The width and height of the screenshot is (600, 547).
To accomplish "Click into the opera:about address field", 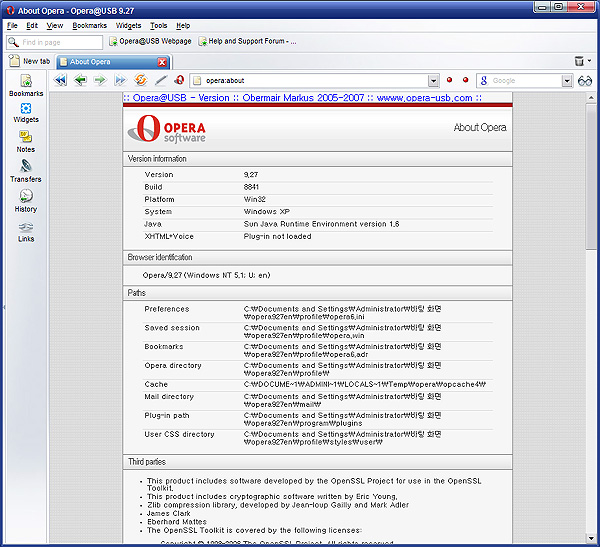I will pos(316,81).
